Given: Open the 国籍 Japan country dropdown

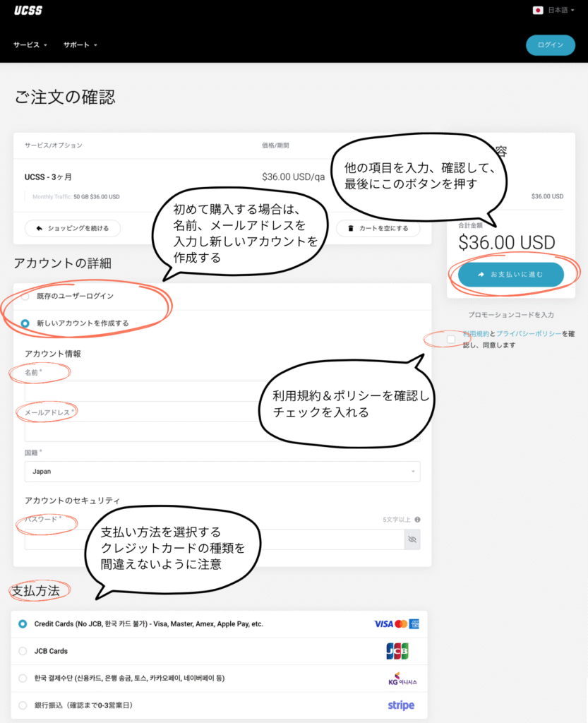Looking at the screenshot, I should [x=222, y=471].
